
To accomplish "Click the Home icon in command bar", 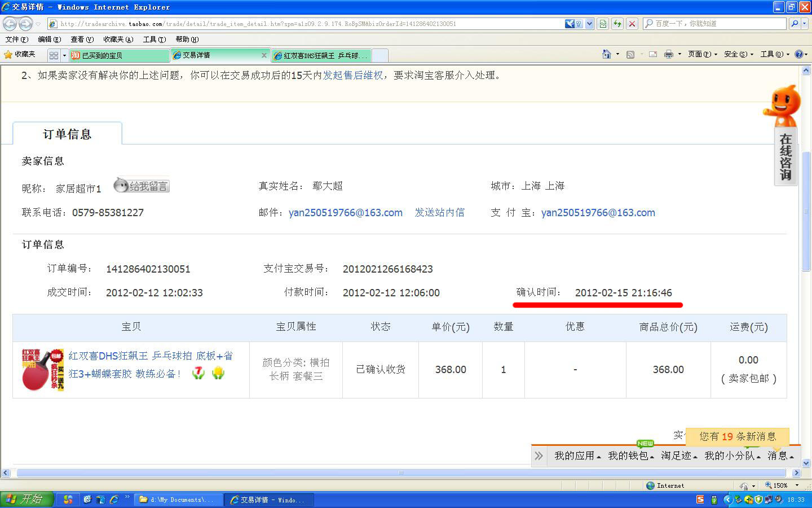I will point(607,54).
